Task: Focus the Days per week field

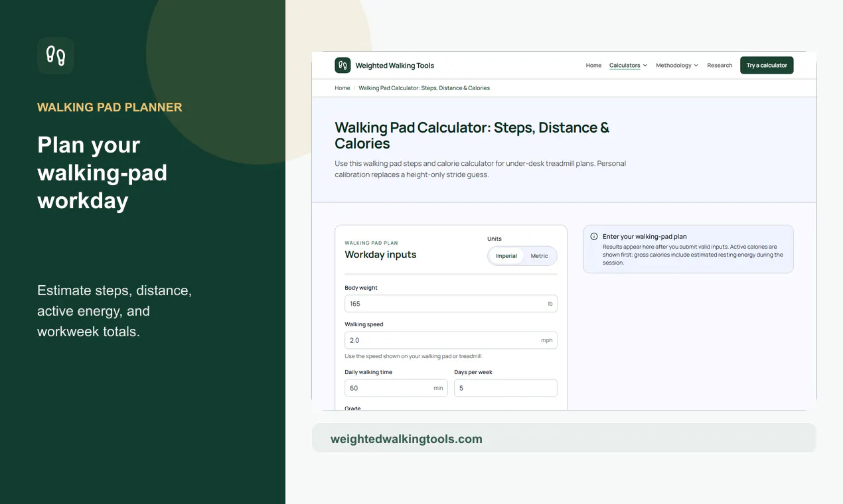Action: point(506,388)
